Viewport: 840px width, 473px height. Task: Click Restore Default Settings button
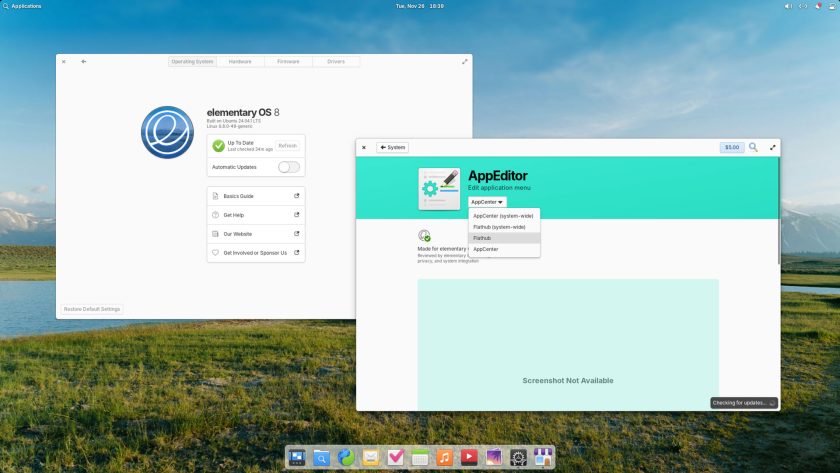click(92, 309)
